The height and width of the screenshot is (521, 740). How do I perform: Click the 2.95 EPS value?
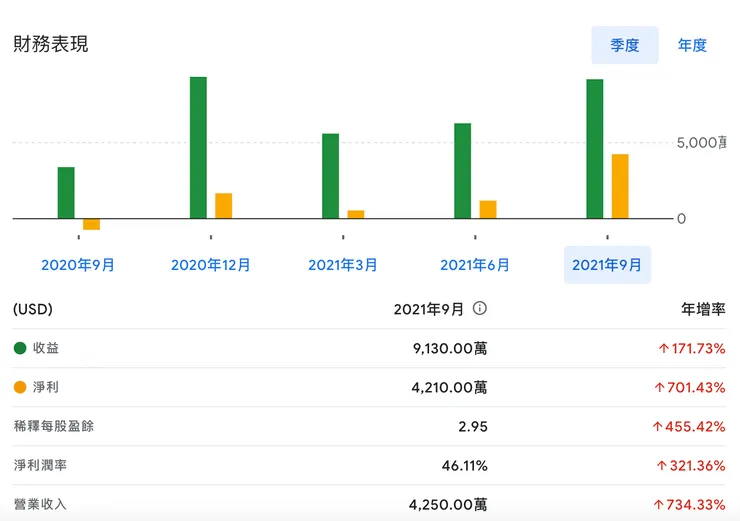[x=473, y=427]
